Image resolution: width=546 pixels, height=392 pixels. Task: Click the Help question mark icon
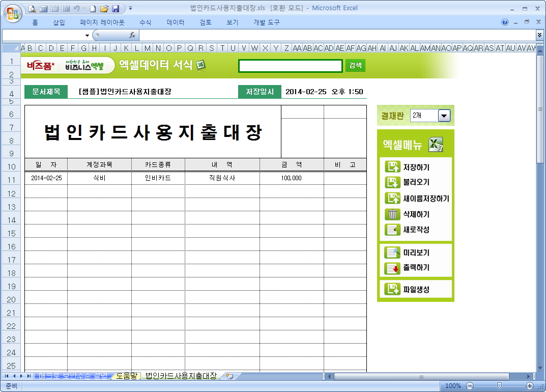pos(505,22)
